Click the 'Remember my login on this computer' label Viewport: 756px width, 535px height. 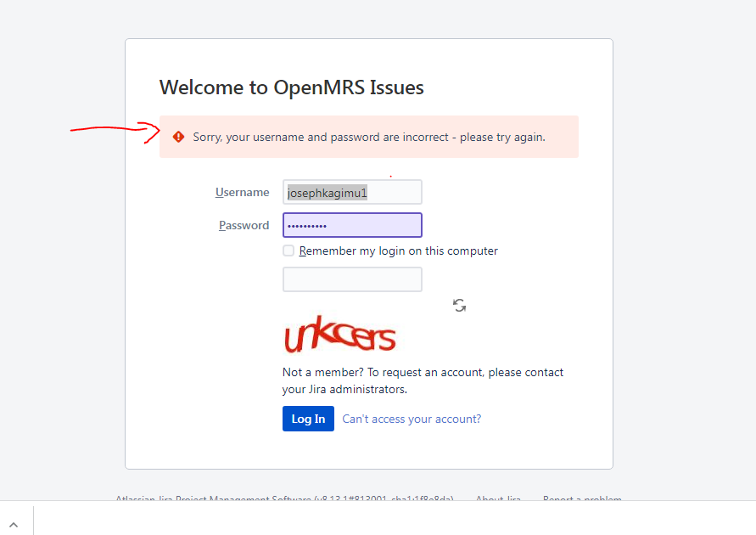(x=398, y=251)
